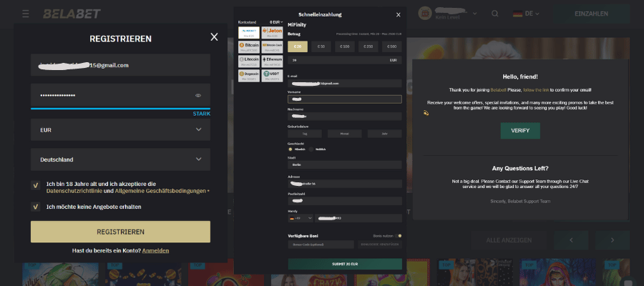The height and width of the screenshot is (286, 644).
Task: Open the DE language selector
Action: (x=525, y=14)
